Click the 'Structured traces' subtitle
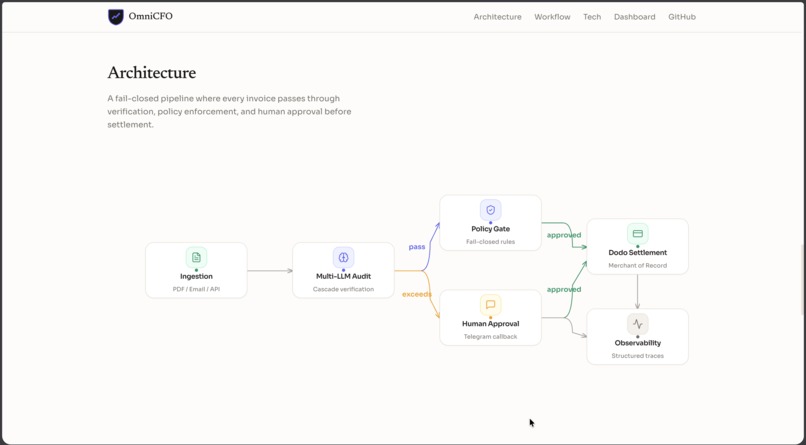Image resolution: width=806 pixels, height=445 pixels. (637, 356)
